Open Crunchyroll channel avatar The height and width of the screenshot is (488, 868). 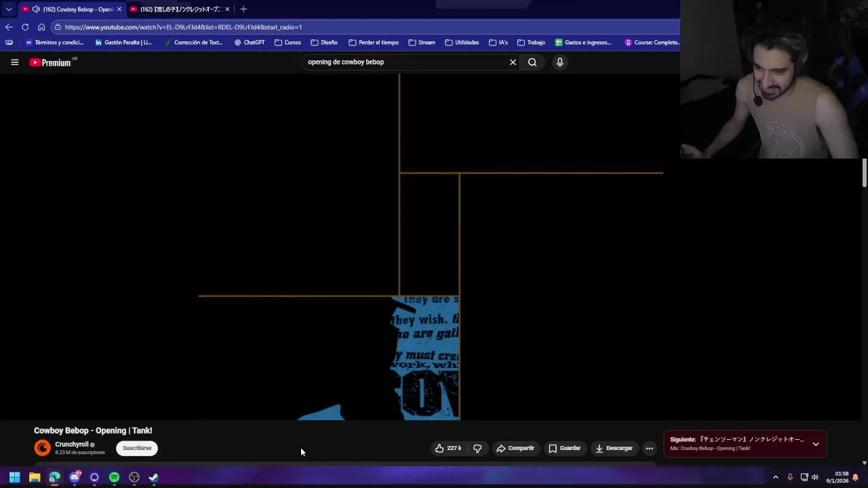coord(42,448)
